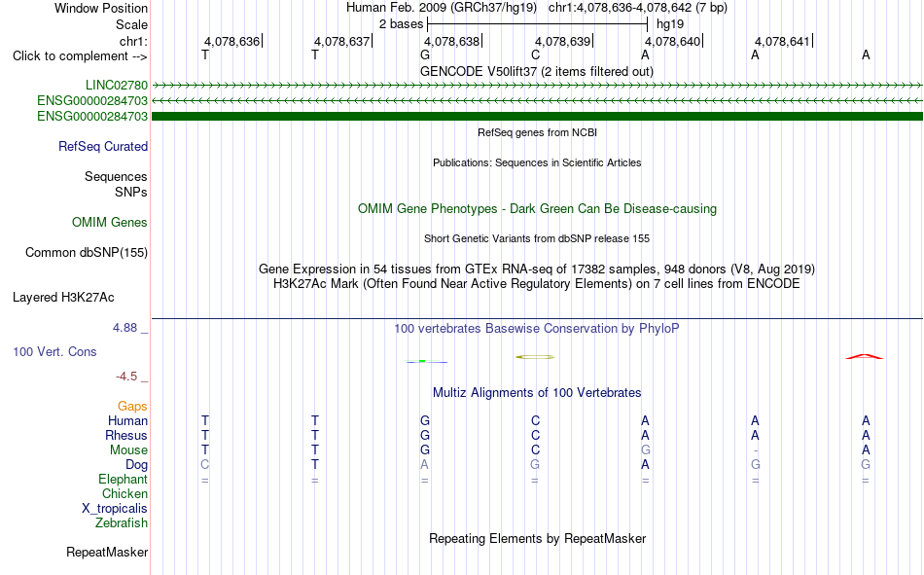Click the 'RefSeq genes from NCBI' title

[x=538, y=132]
